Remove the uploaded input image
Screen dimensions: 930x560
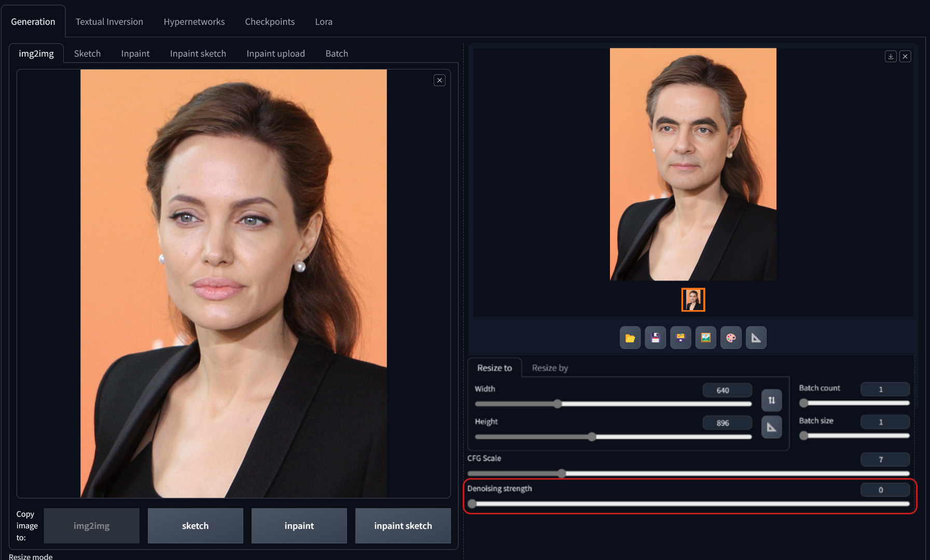point(439,80)
